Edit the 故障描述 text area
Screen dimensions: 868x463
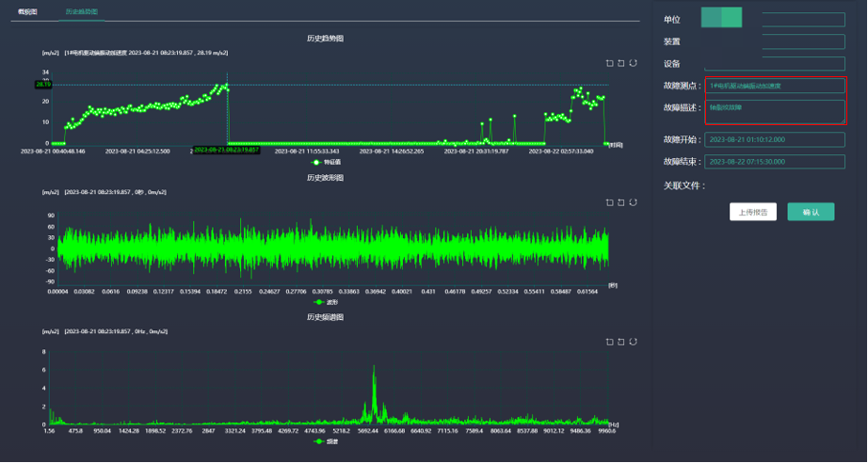point(775,112)
